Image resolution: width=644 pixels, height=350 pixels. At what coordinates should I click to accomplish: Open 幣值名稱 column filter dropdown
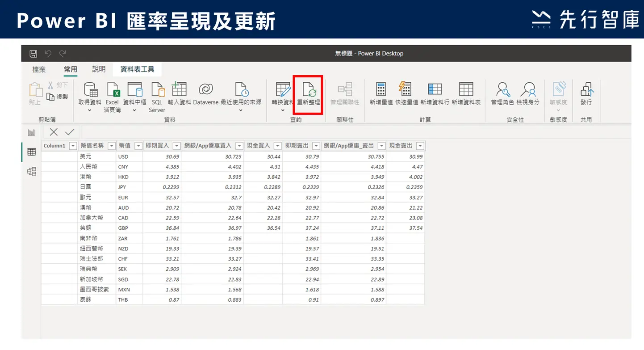pyautogui.click(x=111, y=146)
